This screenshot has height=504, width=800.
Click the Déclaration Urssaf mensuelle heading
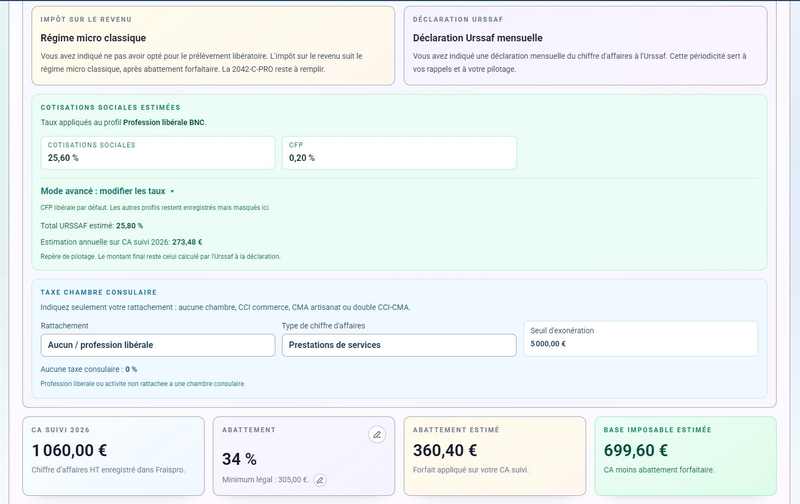(478, 38)
